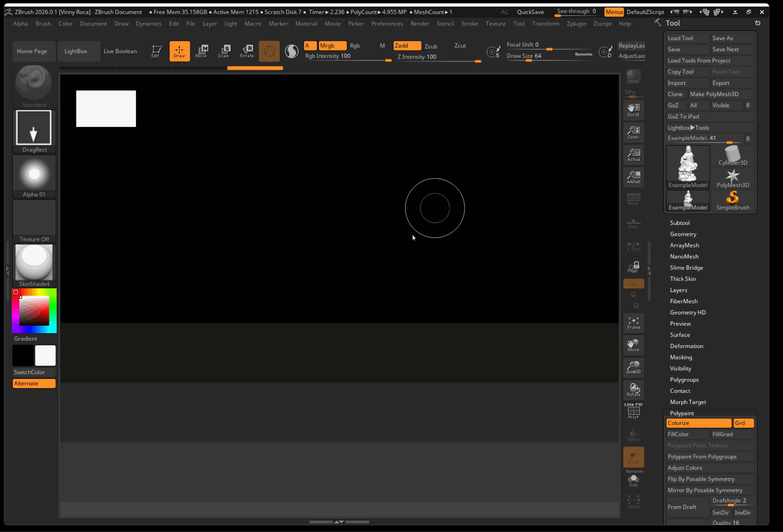Click the Frame view icon
The image size is (783, 532).
[x=633, y=323]
